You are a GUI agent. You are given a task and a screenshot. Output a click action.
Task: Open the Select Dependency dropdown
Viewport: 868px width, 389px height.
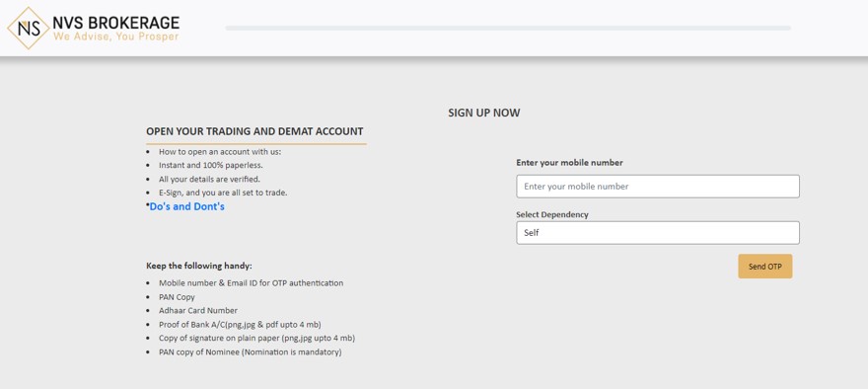(658, 233)
